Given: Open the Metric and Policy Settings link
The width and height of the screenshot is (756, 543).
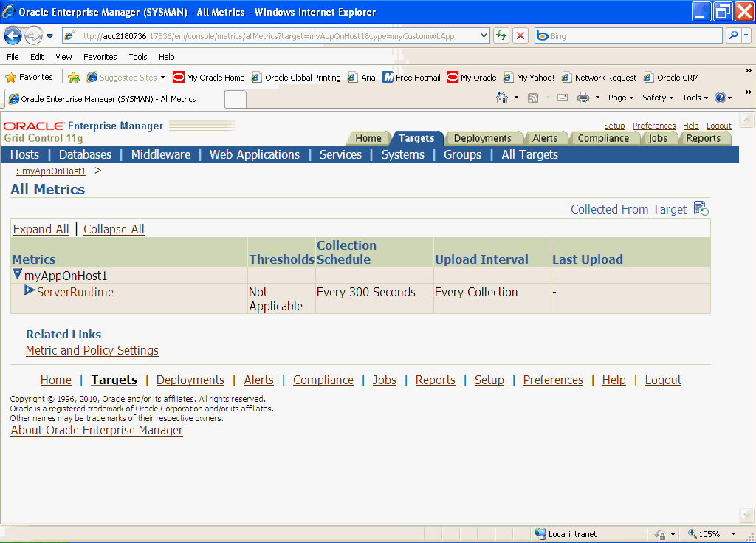Looking at the screenshot, I should pyautogui.click(x=92, y=350).
